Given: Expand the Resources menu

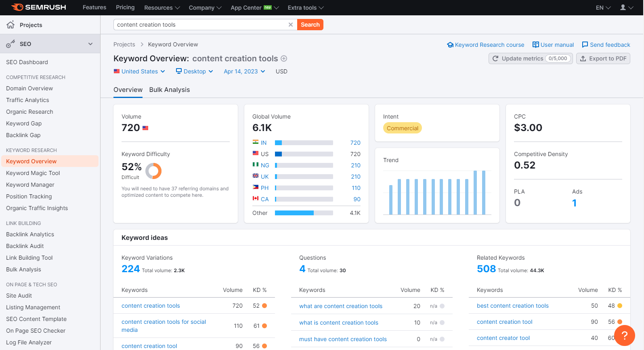Looking at the screenshot, I should [x=162, y=8].
